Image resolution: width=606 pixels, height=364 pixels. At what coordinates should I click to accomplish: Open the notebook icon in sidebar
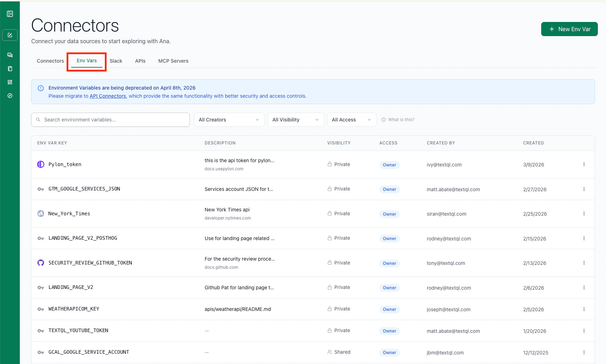[10, 69]
